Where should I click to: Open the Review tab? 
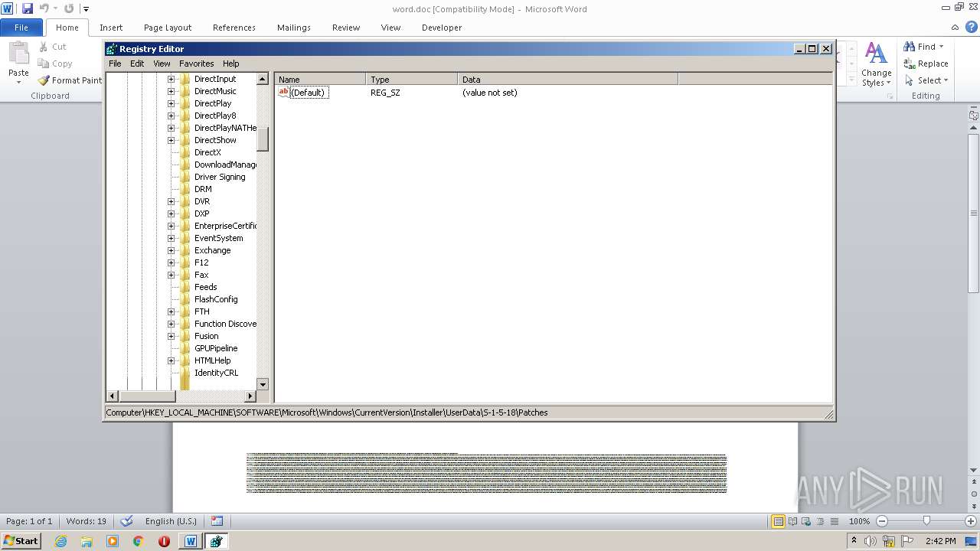346,28
